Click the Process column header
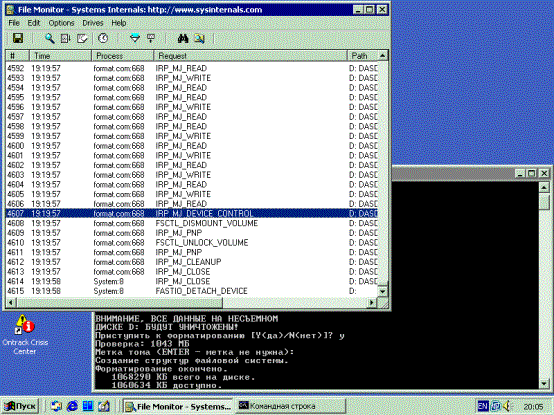Viewport: 554px width, 415px height. [x=123, y=56]
